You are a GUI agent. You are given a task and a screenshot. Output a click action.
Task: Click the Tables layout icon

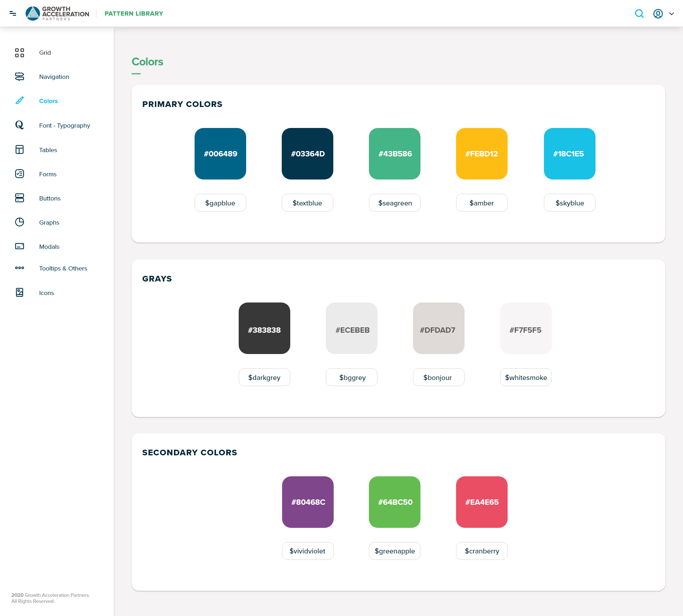coord(20,150)
